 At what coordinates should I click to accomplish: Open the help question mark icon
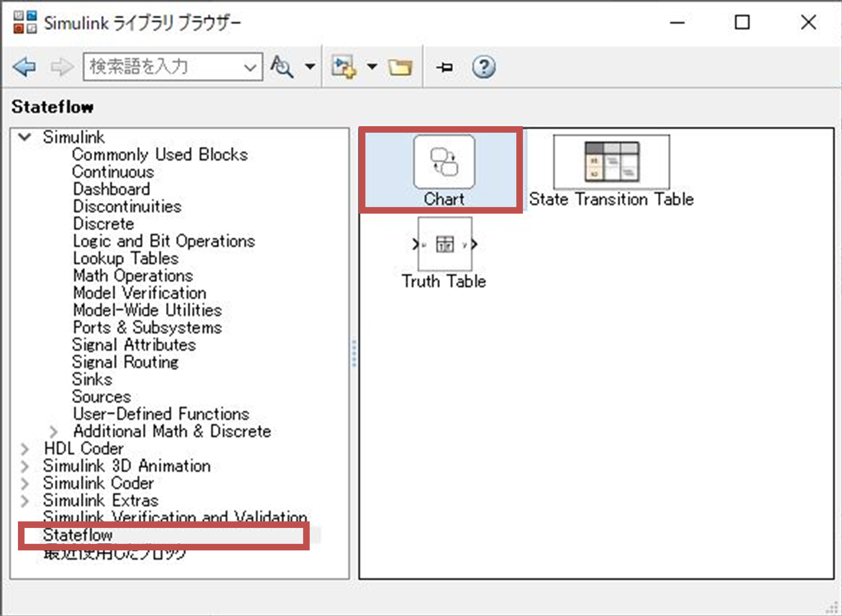pyautogui.click(x=484, y=67)
